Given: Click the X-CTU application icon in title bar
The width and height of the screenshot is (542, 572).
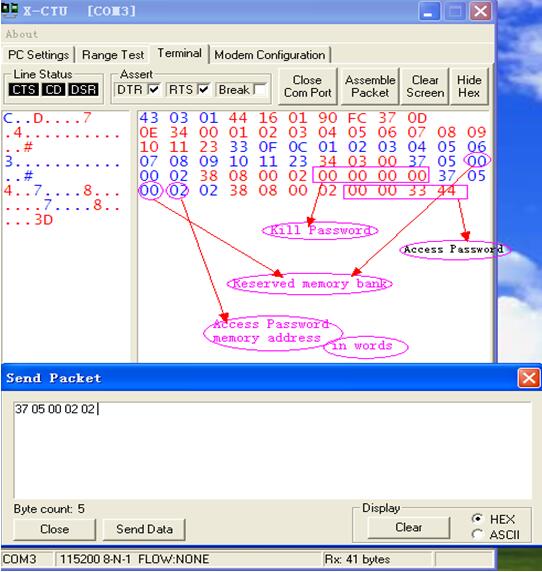Looking at the screenshot, I should (9, 10).
